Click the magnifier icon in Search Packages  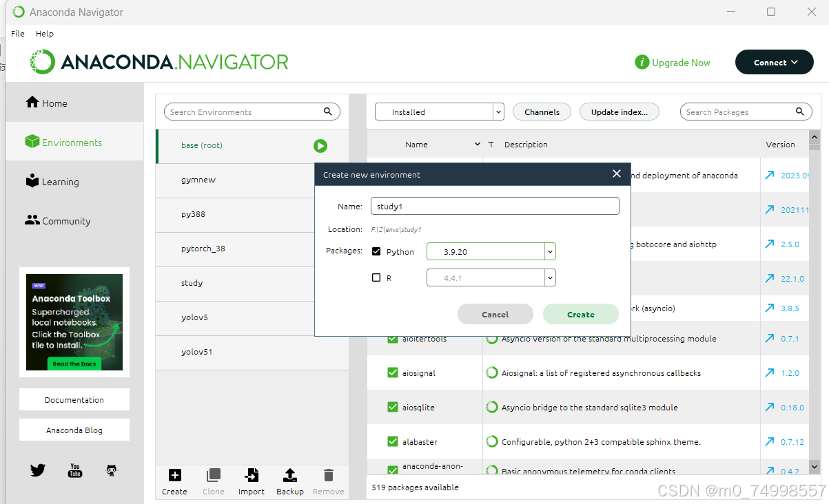click(800, 112)
